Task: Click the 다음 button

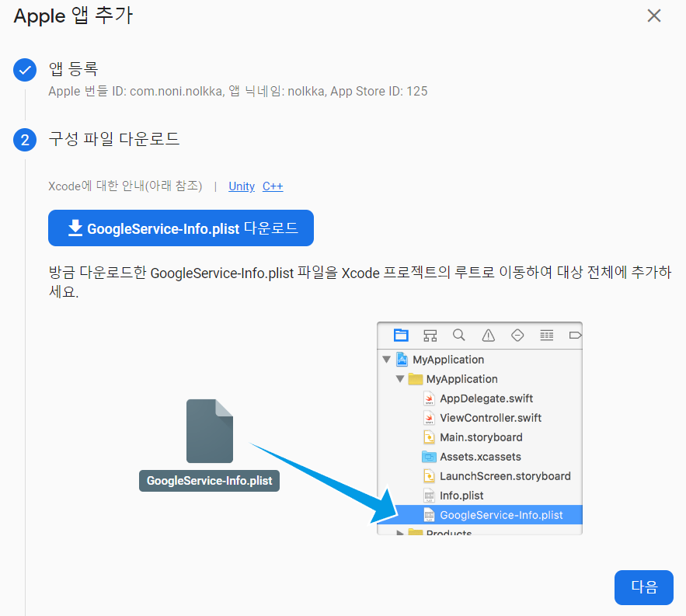Action: click(643, 587)
